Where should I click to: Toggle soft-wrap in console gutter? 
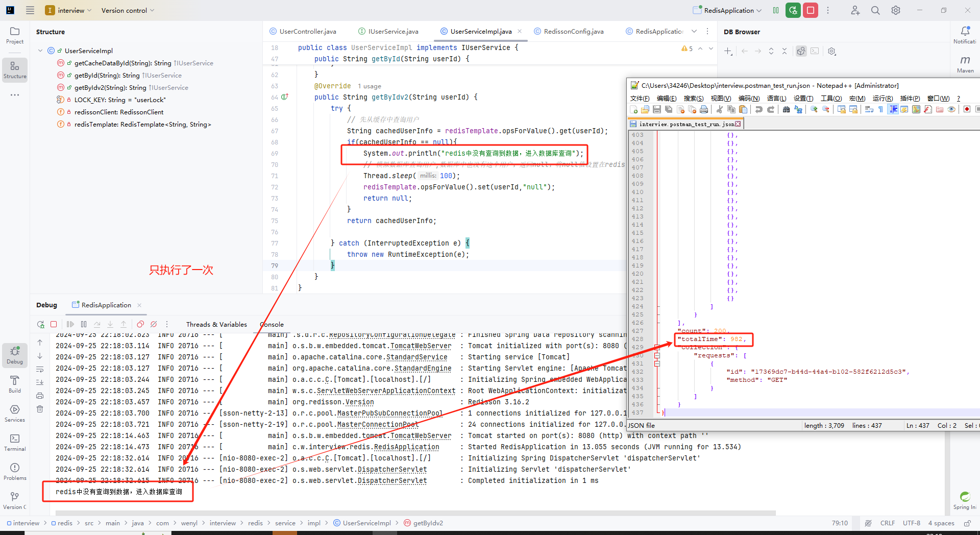[40, 369]
